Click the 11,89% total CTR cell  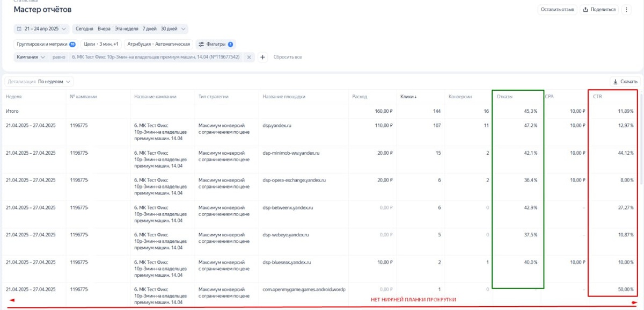pos(626,111)
